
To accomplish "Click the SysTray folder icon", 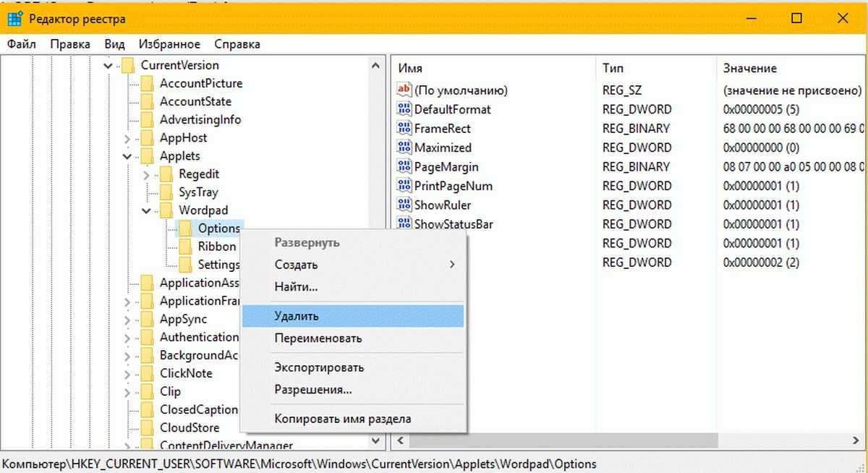I will point(167,192).
